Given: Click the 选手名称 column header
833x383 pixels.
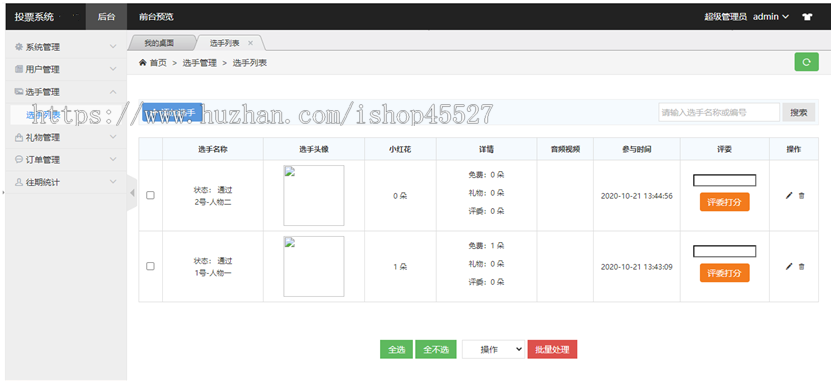Looking at the screenshot, I should click(212, 149).
